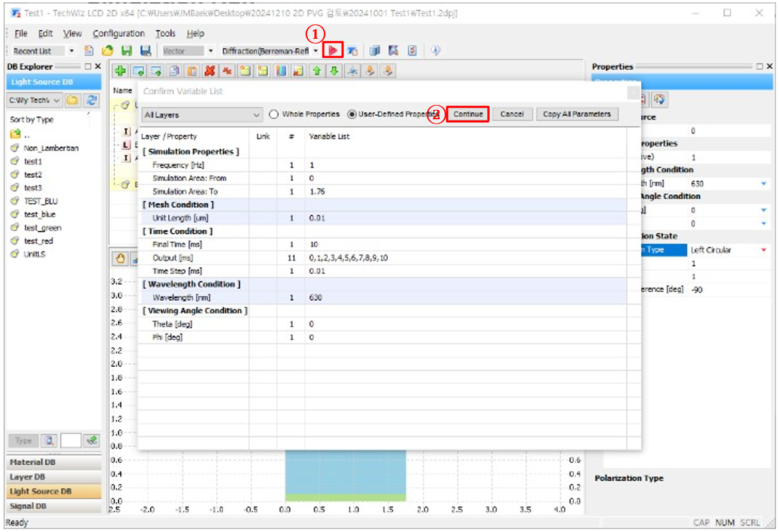Refresh the DB Explorer list

[91, 100]
